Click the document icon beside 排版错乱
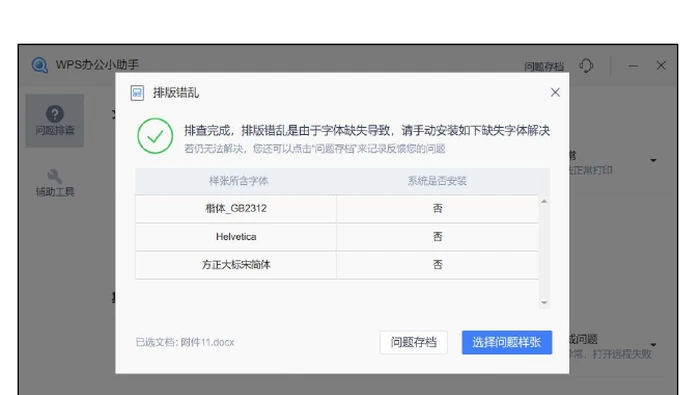Image resolution: width=700 pixels, height=395 pixels. pos(137,93)
